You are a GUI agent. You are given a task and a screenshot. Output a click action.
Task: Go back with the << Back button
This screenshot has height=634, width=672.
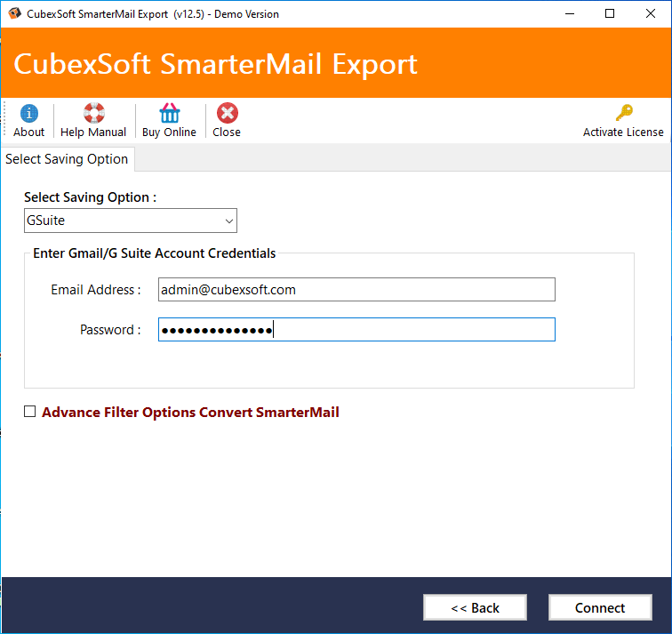pos(475,607)
